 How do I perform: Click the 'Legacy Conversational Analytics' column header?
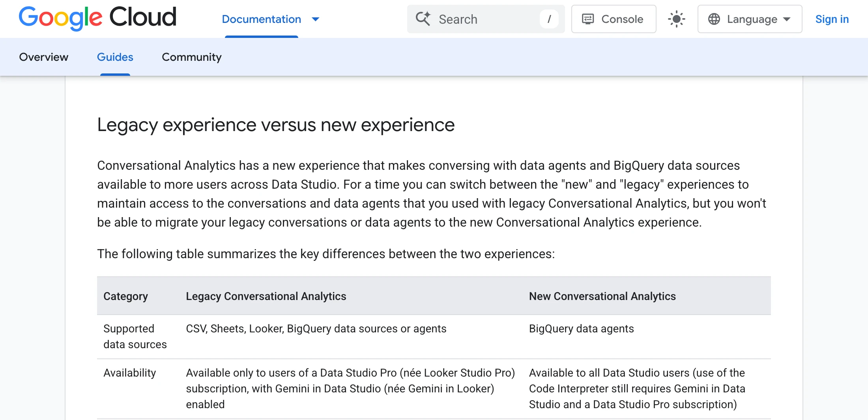point(266,296)
